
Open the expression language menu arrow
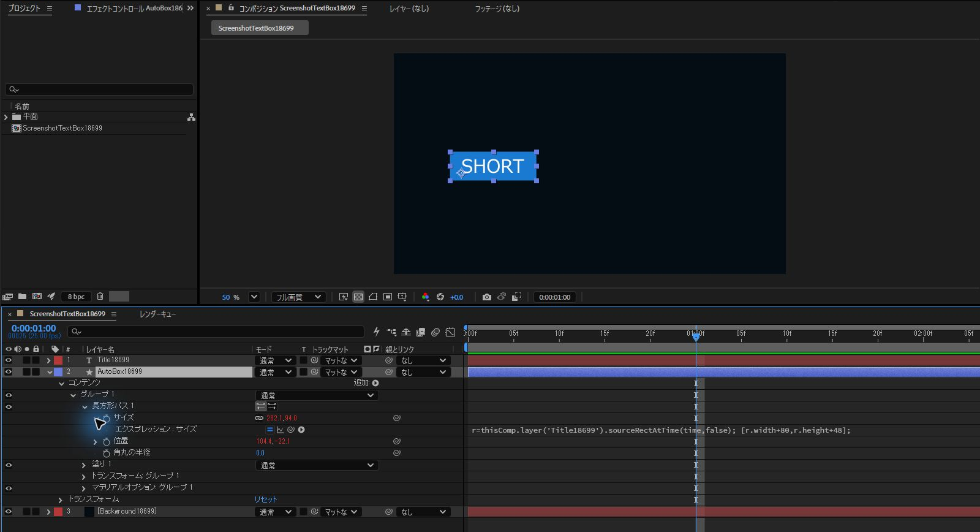pos(301,430)
